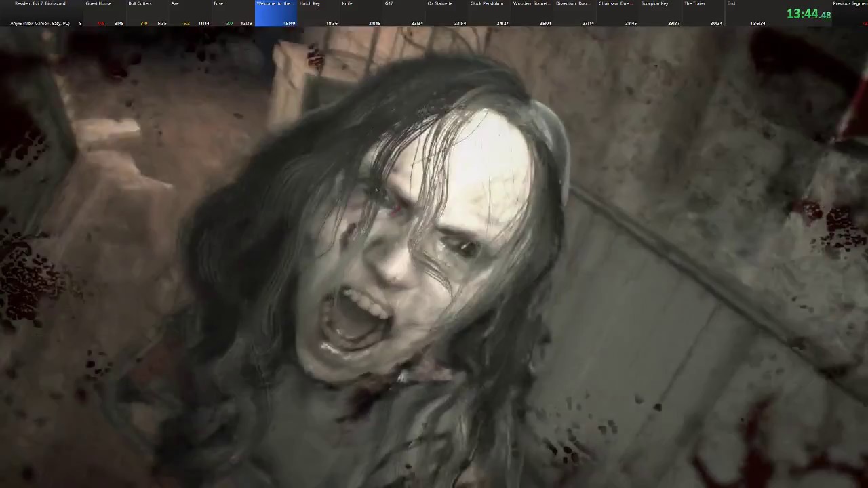Click the 27:14 Dissection Room time
This screenshot has height=488, width=868.
588,24
